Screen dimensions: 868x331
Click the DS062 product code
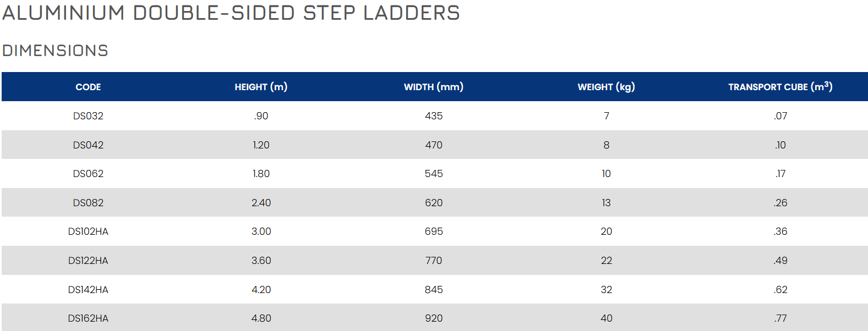88,174
